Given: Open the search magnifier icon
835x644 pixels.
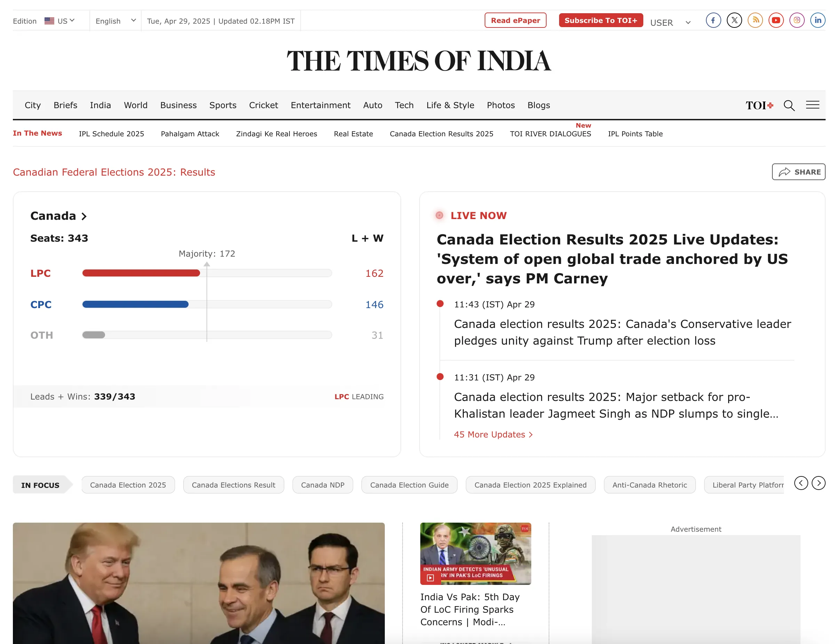Looking at the screenshot, I should (x=789, y=105).
